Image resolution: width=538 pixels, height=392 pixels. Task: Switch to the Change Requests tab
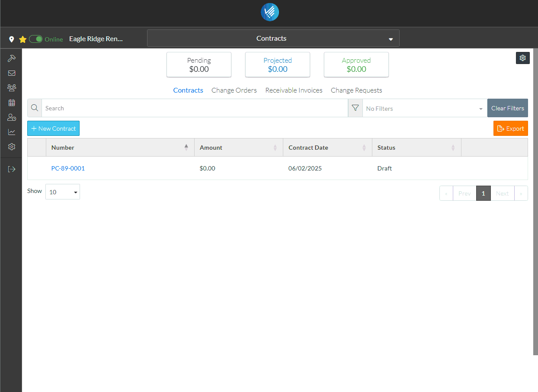[356, 90]
